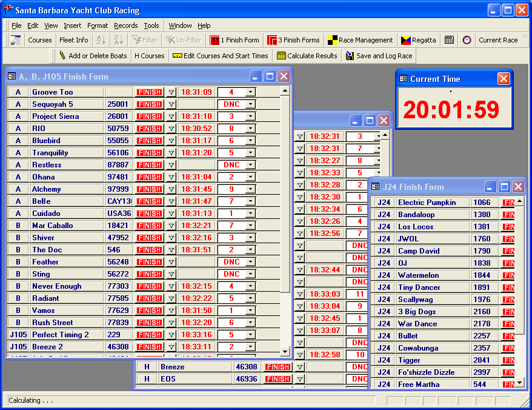Screen dimensions: 532x410
Task: Open place dropdown for Project Sierra
Action: coord(251,116)
